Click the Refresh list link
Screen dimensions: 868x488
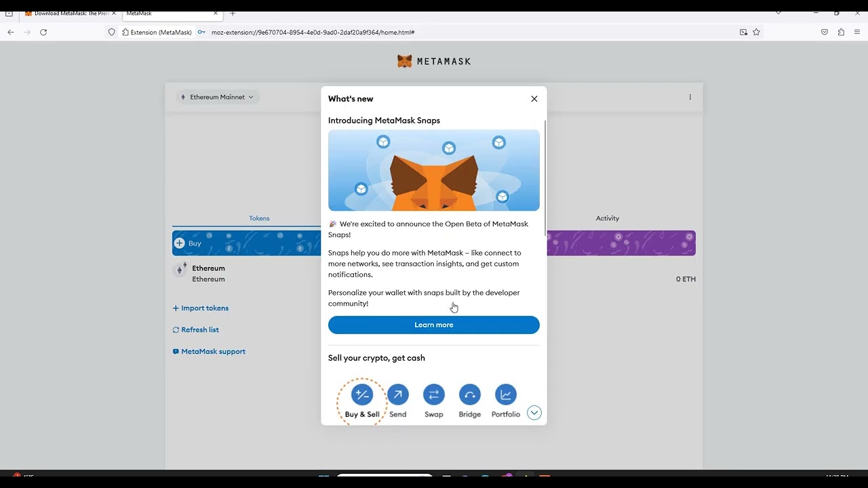196,329
